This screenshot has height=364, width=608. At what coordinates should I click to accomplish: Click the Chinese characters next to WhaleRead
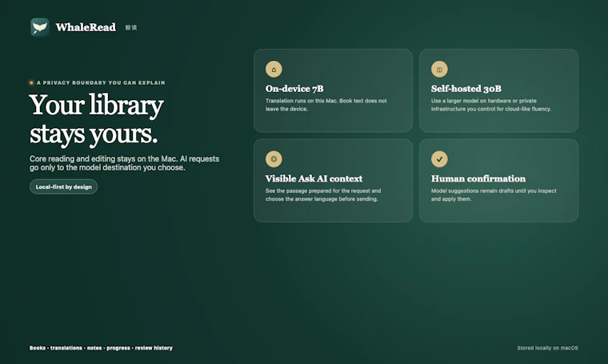pos(131,27)
